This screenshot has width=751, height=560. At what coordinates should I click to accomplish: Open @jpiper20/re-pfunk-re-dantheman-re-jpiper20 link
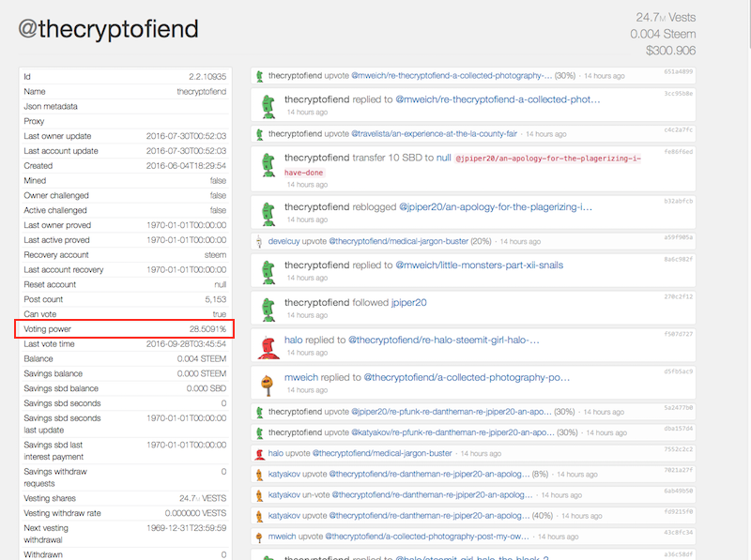pos(452,412)
